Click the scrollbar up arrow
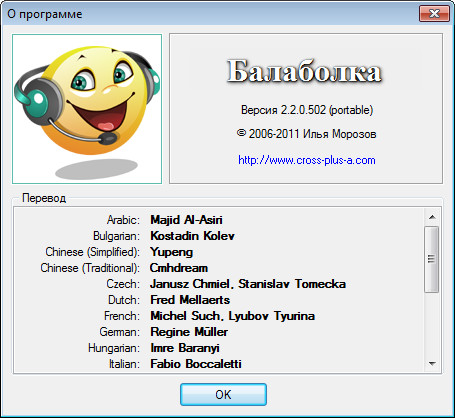This screenshot has width=455, height=418. coord(432,217)
